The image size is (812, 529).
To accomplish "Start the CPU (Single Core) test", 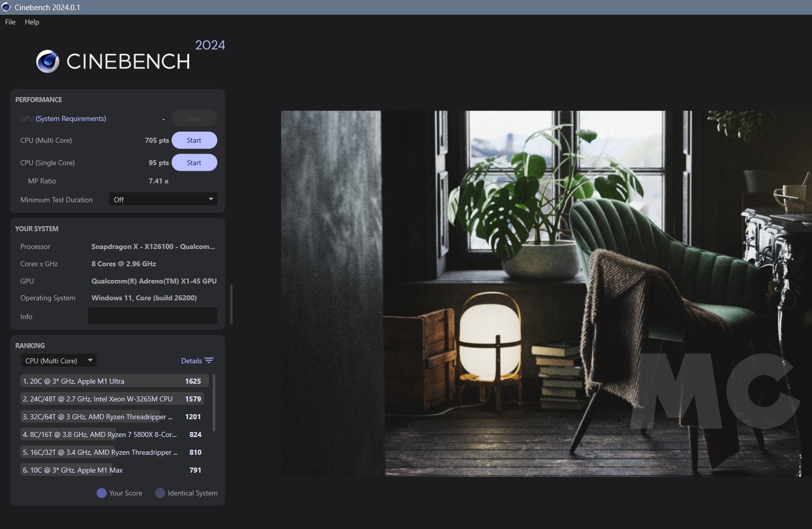I will 194,163.
